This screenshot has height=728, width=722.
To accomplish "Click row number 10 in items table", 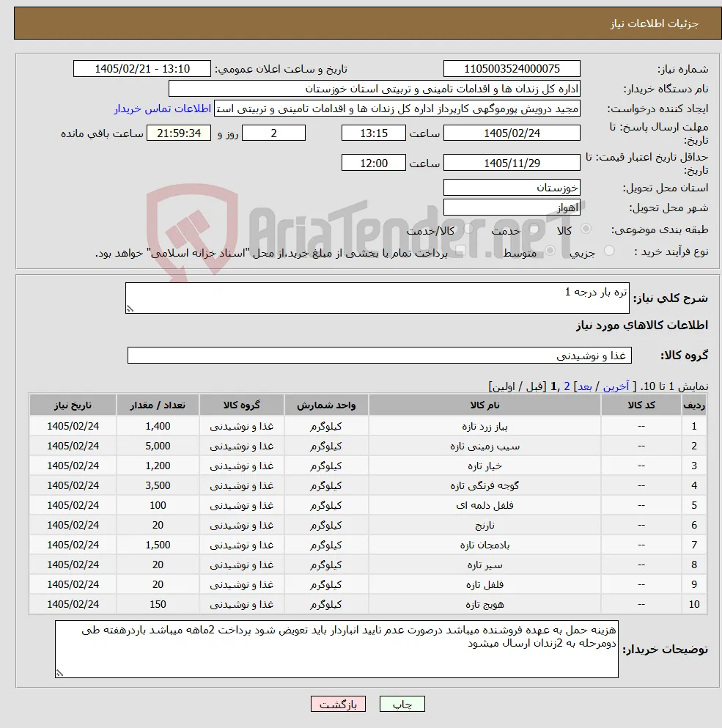I will 693,604.
